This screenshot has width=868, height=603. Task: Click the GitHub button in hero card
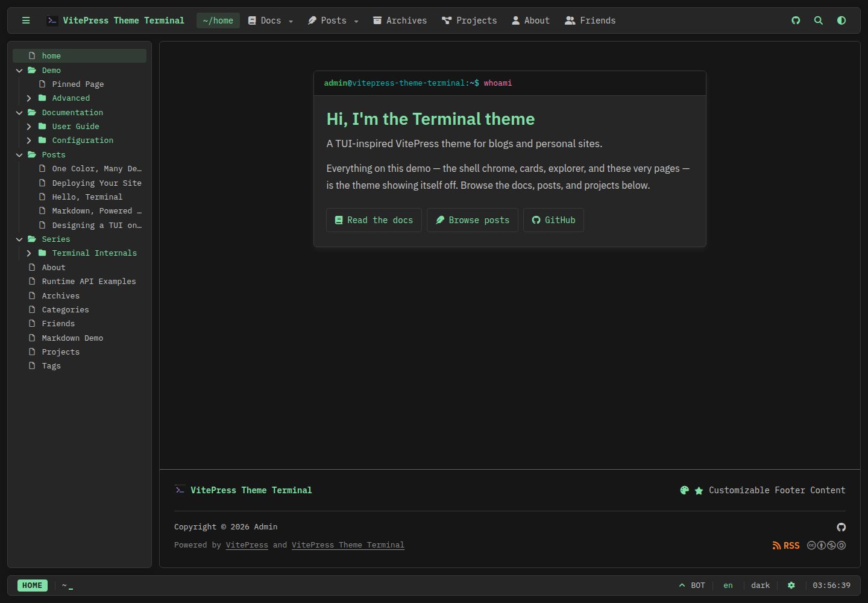coord(553,220)
